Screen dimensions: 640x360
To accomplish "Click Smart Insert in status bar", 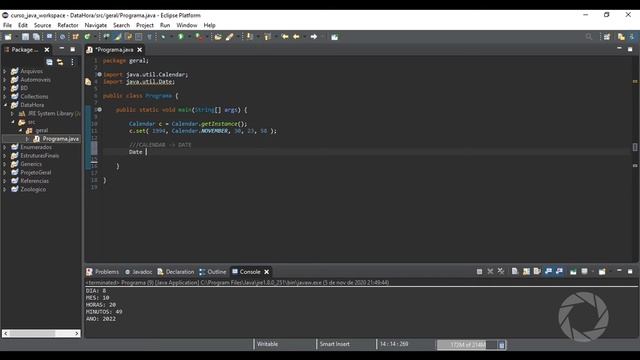I will [334, 344].
